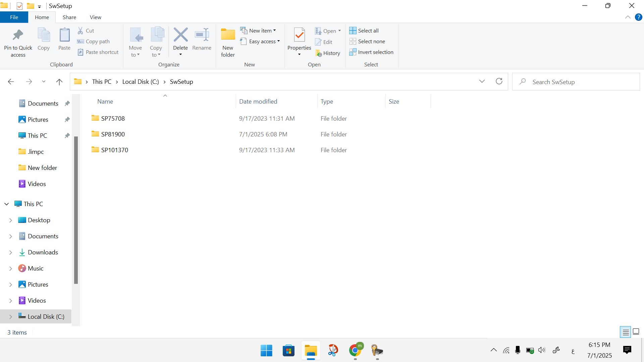The height and width of the screenshot is (362, 644).
Task: Open address bar history dropdown
Action: 482,81
